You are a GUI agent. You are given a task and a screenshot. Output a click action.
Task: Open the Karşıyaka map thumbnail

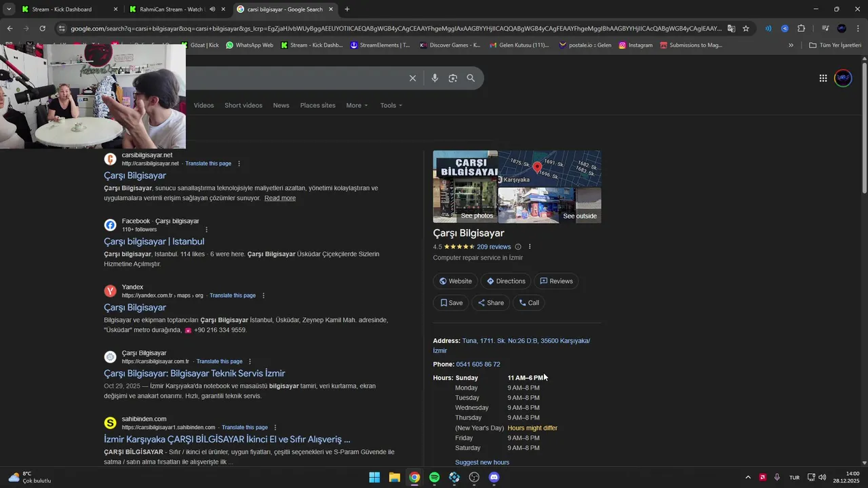549,168
